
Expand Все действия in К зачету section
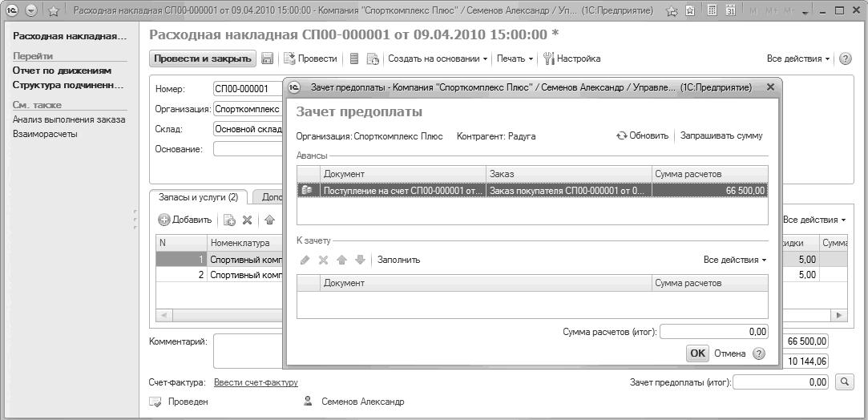735,260
